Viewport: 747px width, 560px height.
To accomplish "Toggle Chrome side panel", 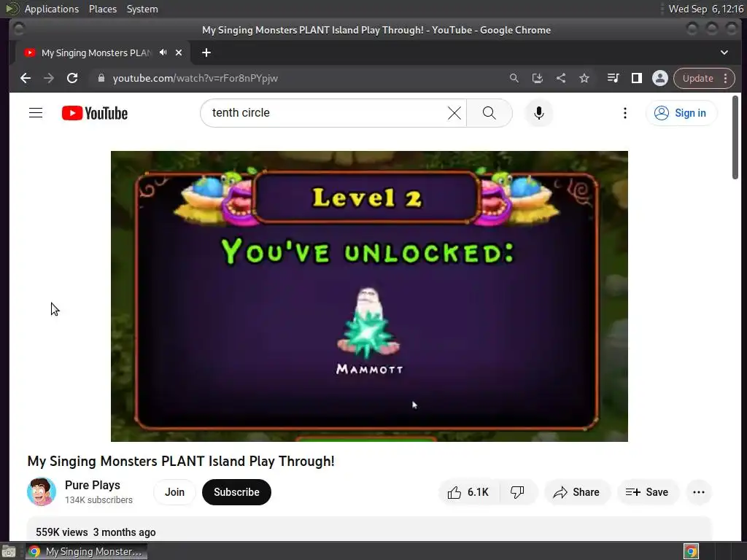I will click(x=636, y=78).
